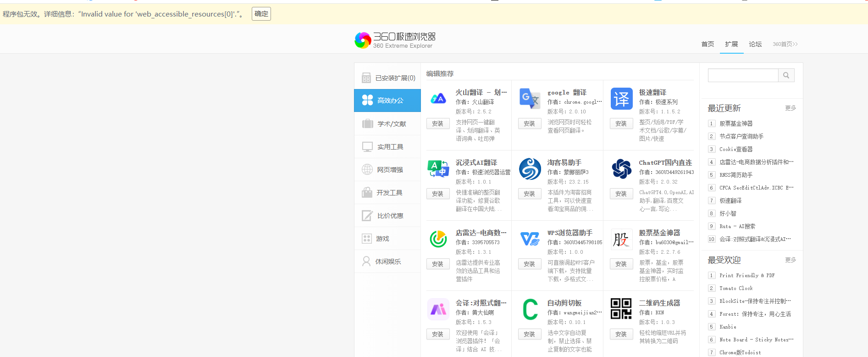Image resolution: width=868 pixels, height=357 pixels.
Task: Open the WPS浏览器助手 extension icon
Action: click(x=530, y=239)
